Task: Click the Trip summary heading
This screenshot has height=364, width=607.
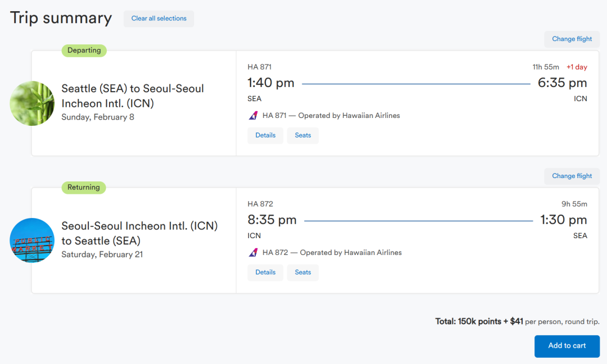Action: tap(61, 18)
